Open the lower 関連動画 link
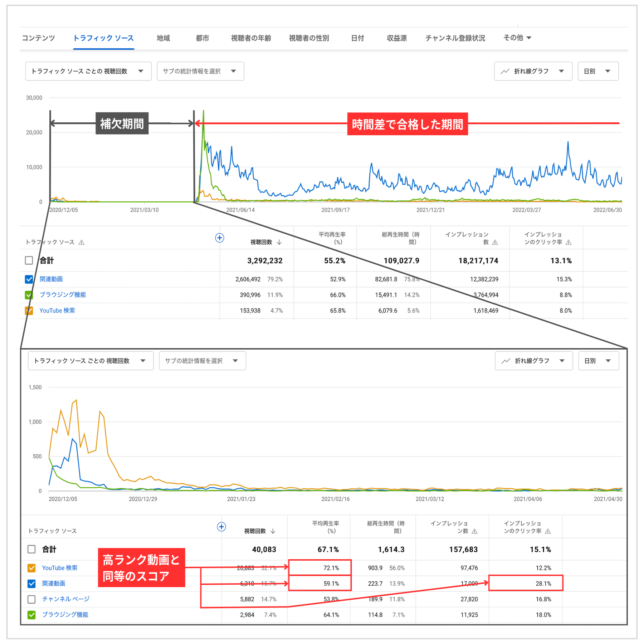Screen dimensions: 644x644 [x=54, y=584]
